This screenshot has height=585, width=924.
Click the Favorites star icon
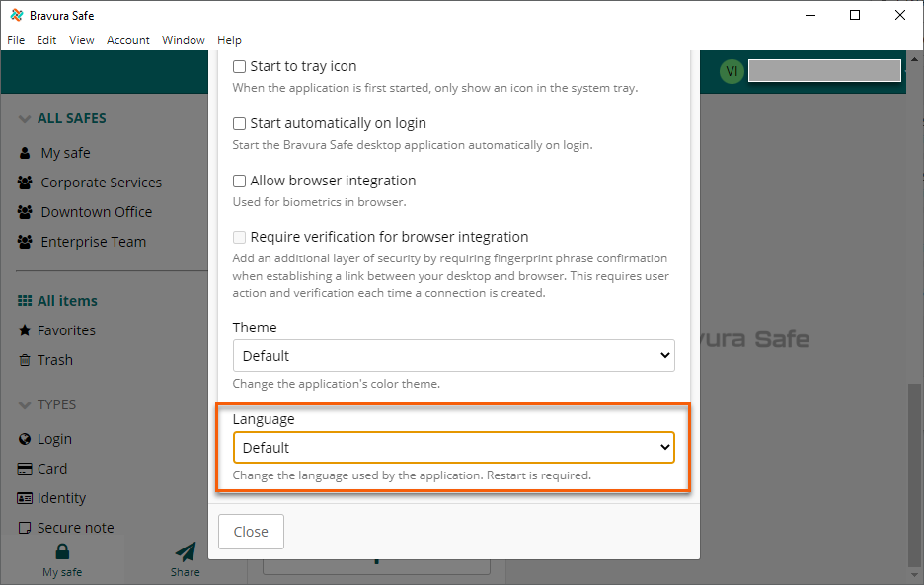pos(25,330)
